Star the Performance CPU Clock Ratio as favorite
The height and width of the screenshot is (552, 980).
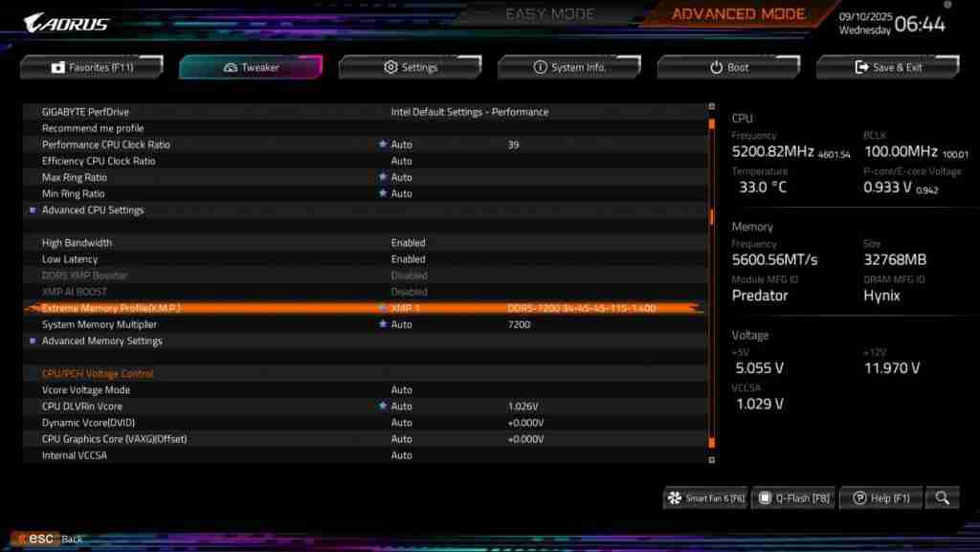(383, 144)
